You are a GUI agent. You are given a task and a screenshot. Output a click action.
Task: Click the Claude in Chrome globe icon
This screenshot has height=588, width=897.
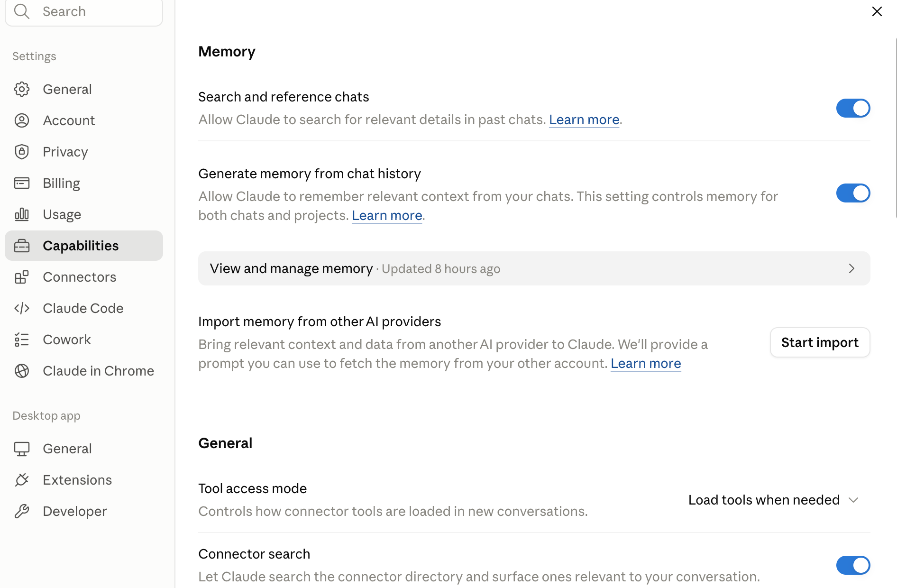click(x=22, y=371)
